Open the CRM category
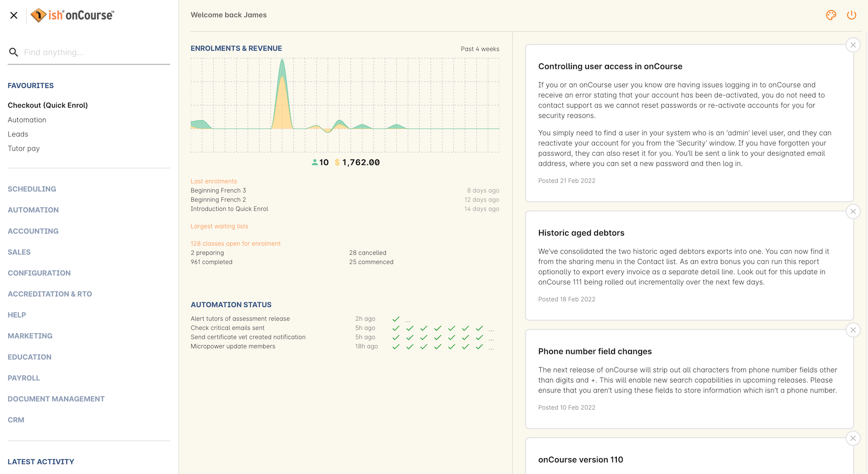The width and height of the screenshot is (868, 474). click(x=16, y=420)
